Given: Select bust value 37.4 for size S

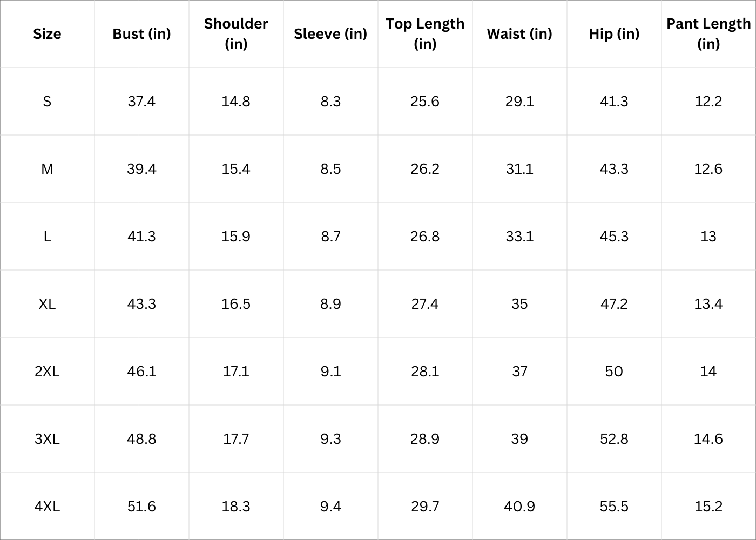Looking at the screenshot, I should pos(141,102).
